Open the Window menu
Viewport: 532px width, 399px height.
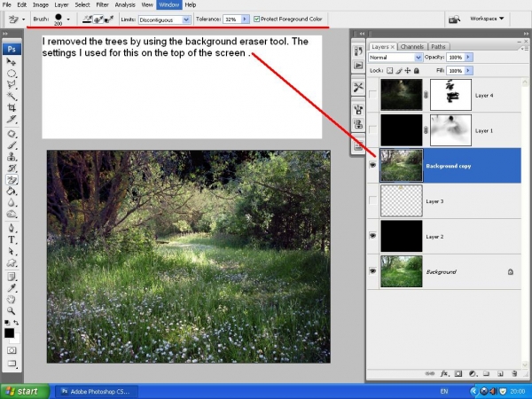coord(169,4)
